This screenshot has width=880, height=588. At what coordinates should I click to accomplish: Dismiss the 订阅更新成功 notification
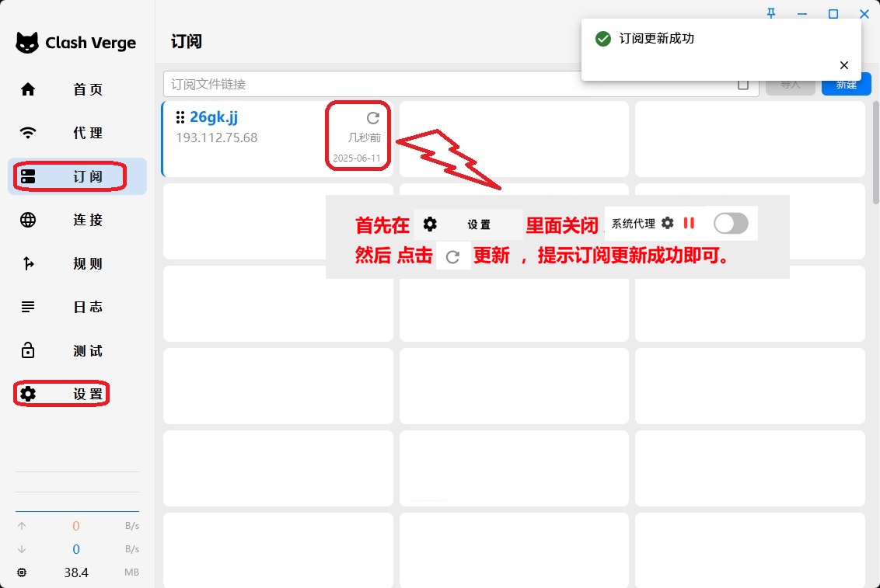[844, 65]
